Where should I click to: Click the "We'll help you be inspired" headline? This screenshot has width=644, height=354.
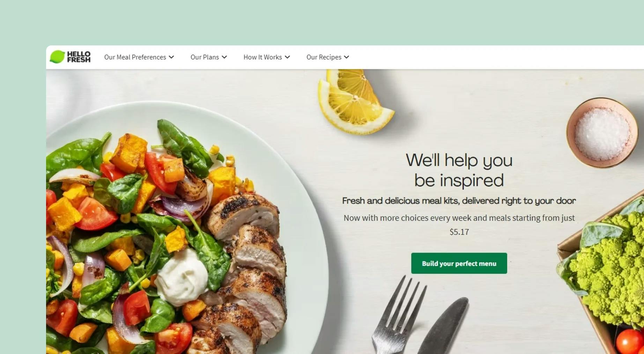point(459,170)
